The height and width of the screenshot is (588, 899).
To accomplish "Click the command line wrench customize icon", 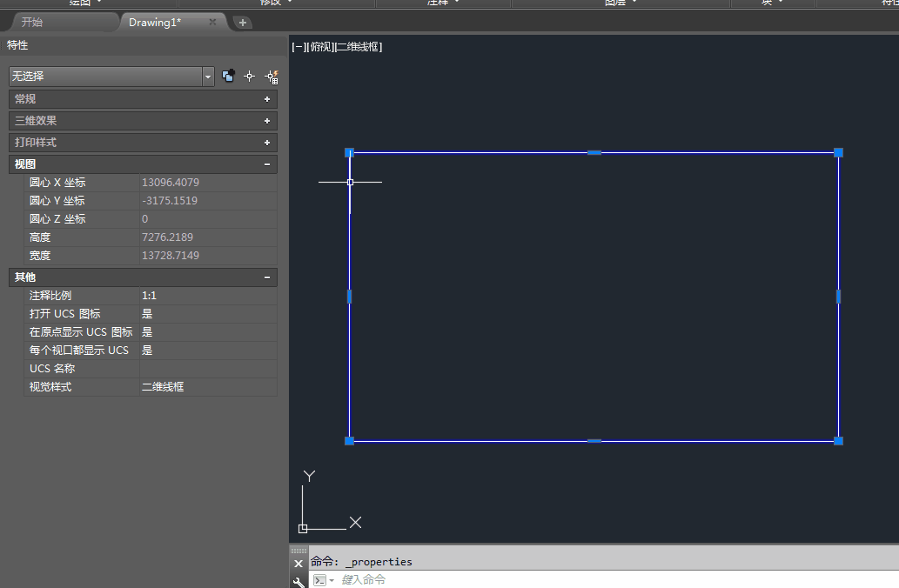I will coord(299,581).
